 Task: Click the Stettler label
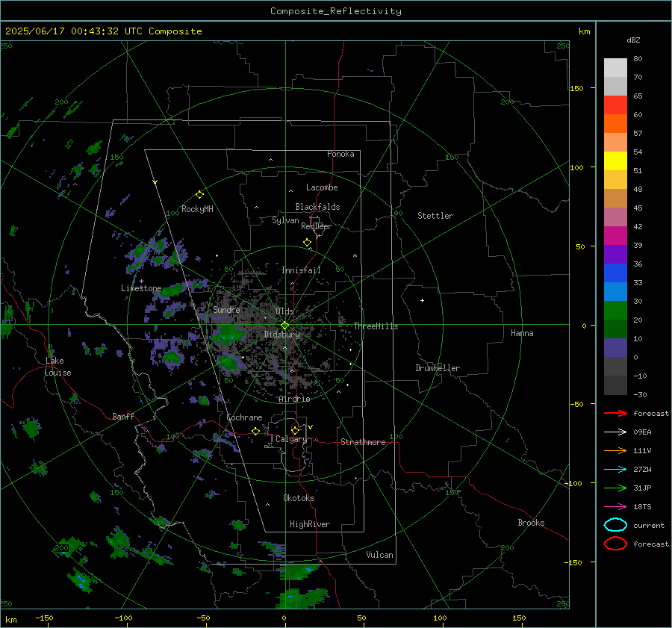pos(435,216)
